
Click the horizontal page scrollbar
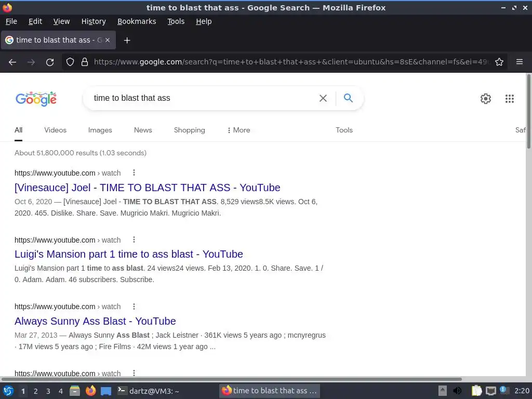[231, 379]
